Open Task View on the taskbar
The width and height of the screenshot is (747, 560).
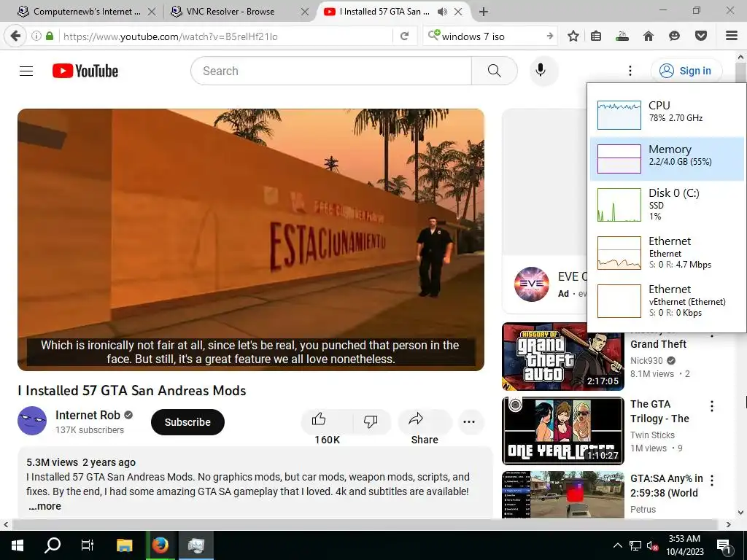(x=88, y=545)
